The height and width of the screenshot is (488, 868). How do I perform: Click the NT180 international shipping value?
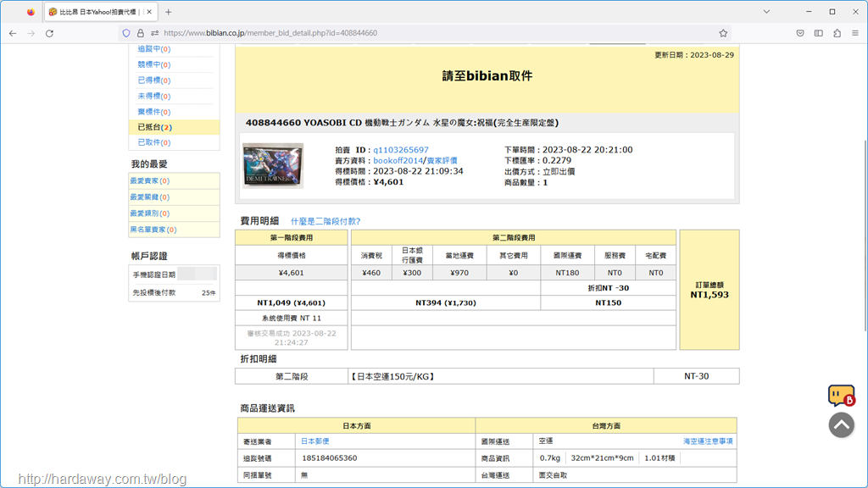coord(567,273)
